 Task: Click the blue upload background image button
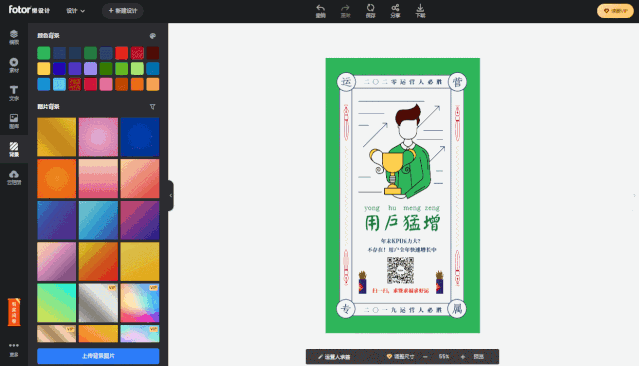point(98,356)
